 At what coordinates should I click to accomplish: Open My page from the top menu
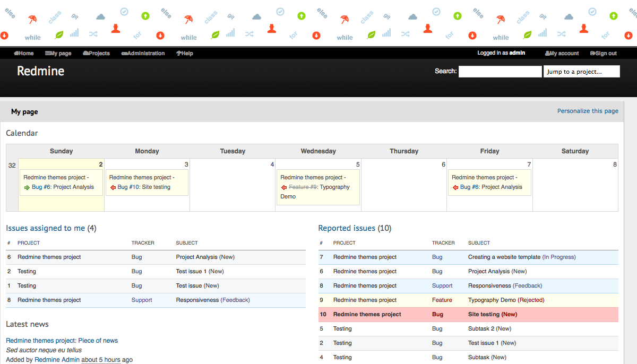(x=58, y=53)
